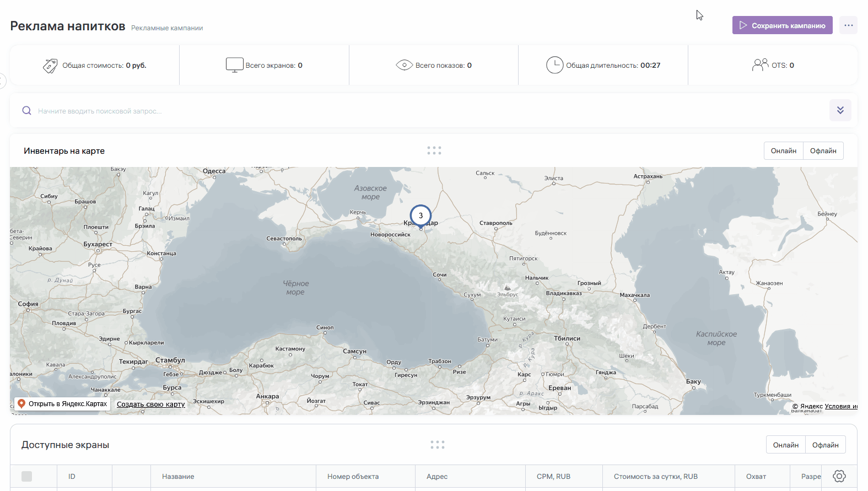868x491 pixels.
Task: Grab the map panel drag handle dots
Action: point(434,150)
